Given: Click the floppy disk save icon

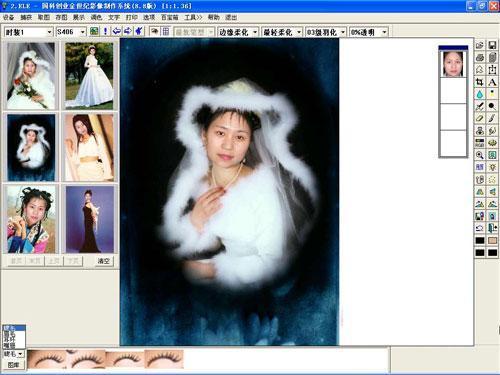Looking at the screenshot, I should (x=492, y=45).
